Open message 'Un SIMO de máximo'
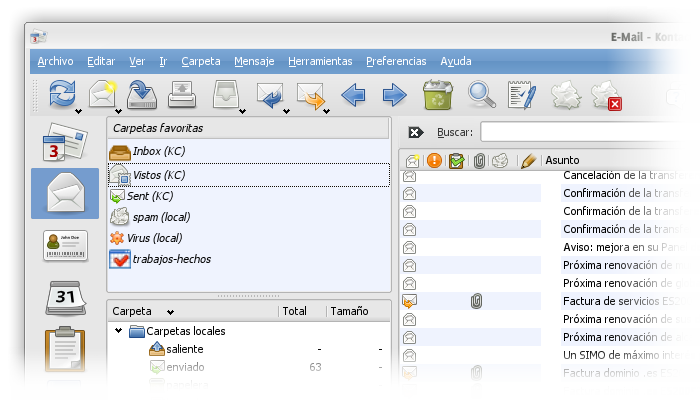 click(625, 355)
